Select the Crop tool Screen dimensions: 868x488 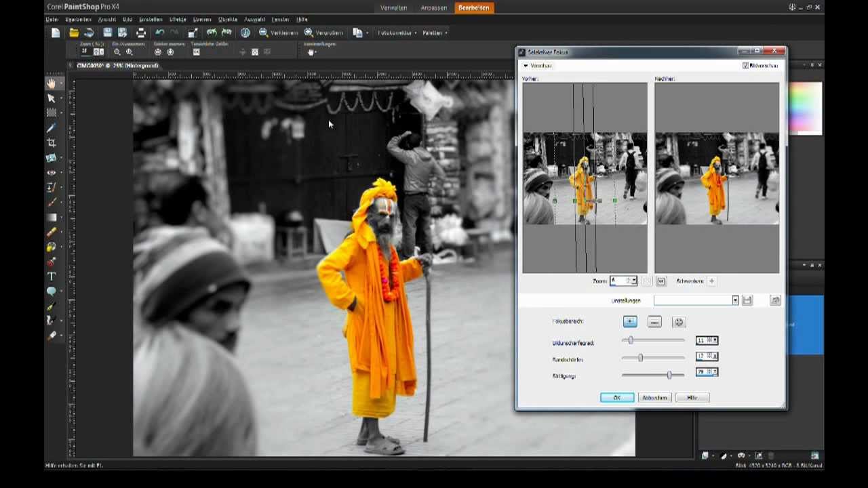pos(51,143)
